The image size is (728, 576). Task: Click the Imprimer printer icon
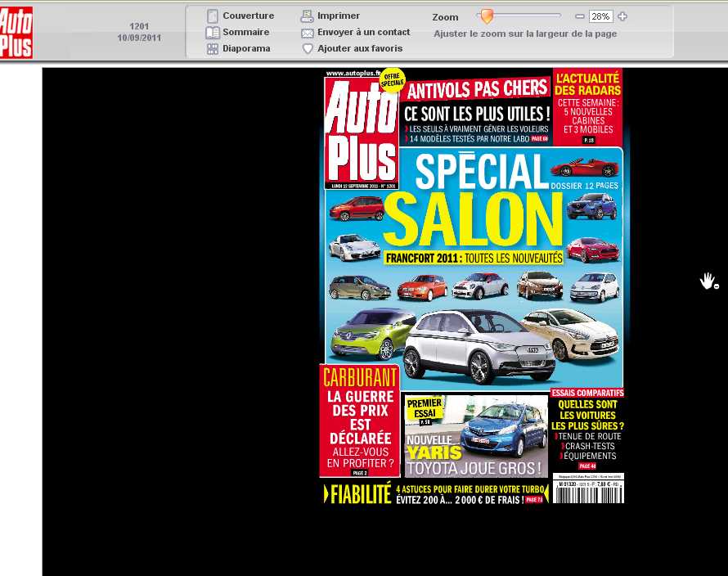pos(308,16)
